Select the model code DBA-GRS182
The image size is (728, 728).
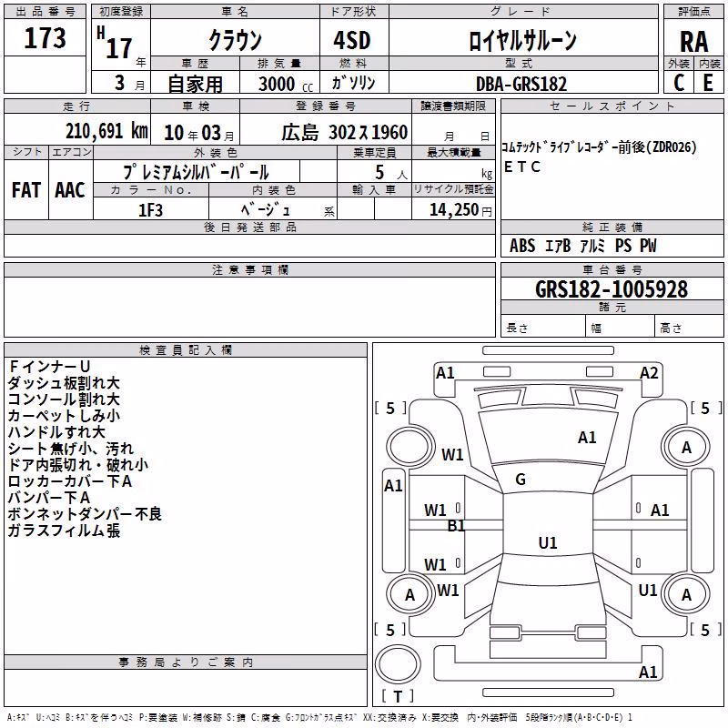click(x=521, y=84)
